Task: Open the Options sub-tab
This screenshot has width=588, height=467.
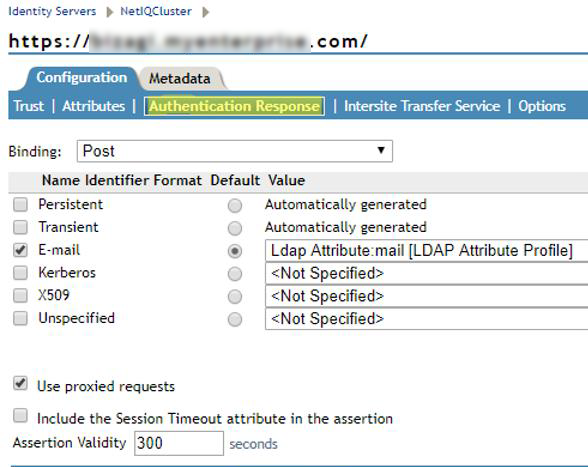Action: click(x=542, y=106)
